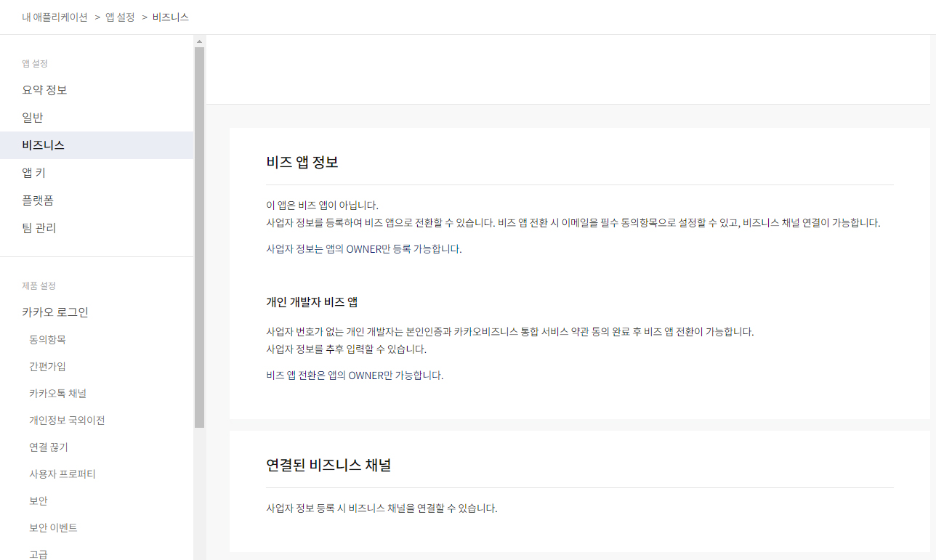Go to 앱 설정 in the breadcrumb

tap(120, 17)
